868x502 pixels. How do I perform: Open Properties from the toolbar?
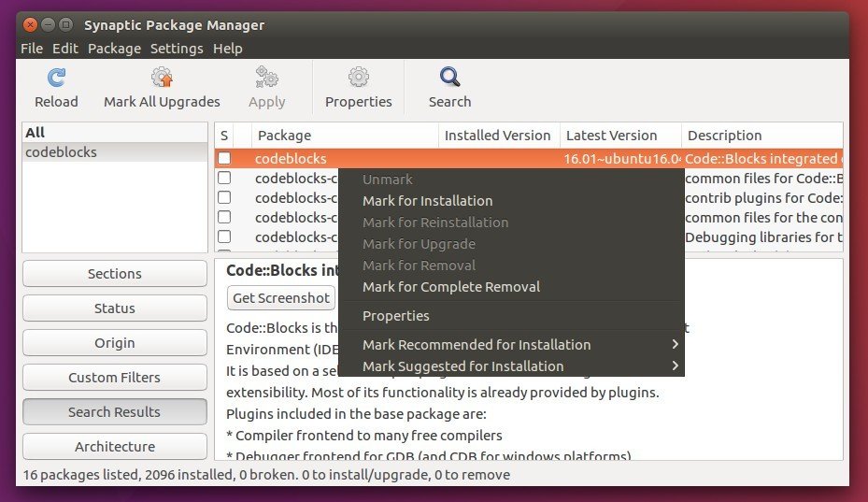pos(358,88)
